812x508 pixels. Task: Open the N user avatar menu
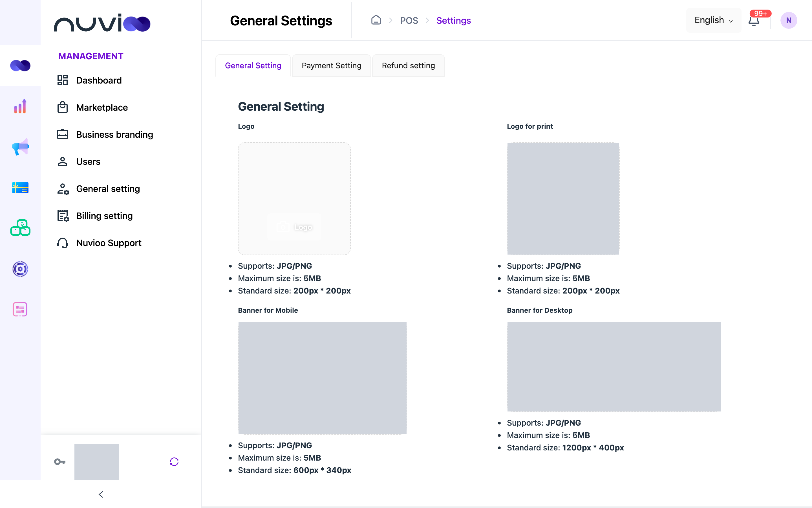coord(789,20)
